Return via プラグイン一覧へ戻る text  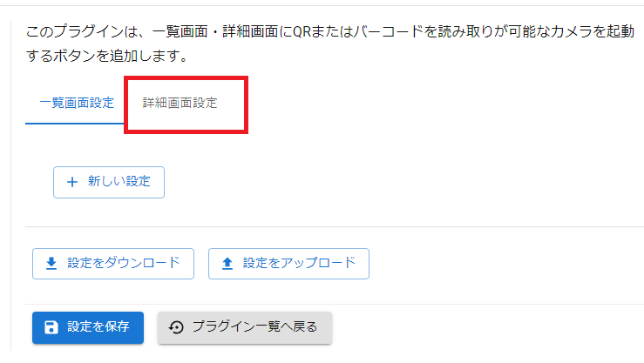254,327
